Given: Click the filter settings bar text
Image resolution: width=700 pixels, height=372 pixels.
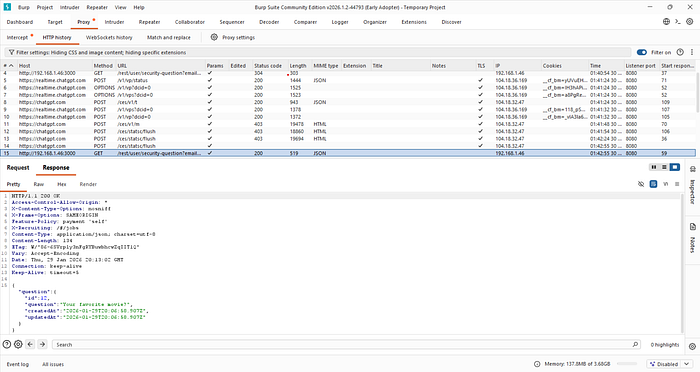Looking at the screenshot, I should coord(101,52).
